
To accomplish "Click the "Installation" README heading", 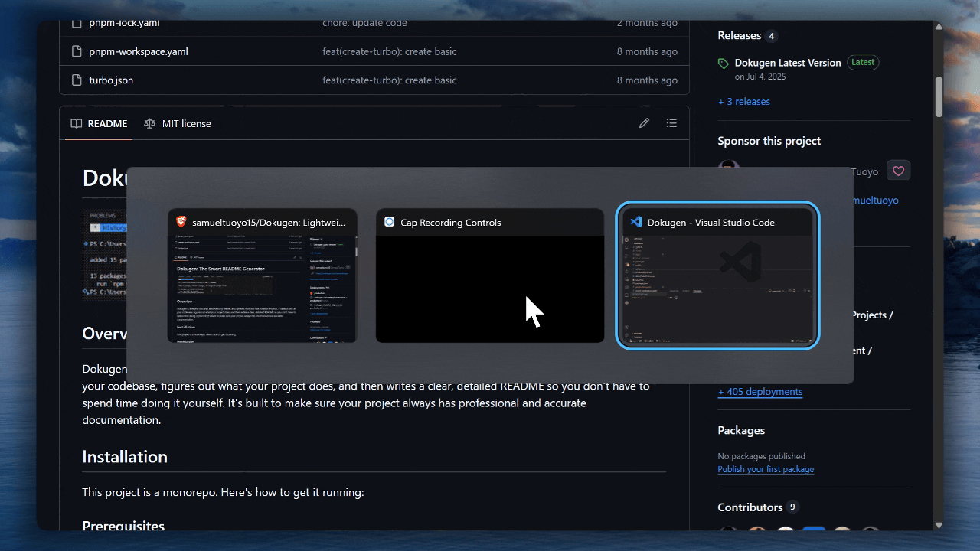I will tap(125, 457).
